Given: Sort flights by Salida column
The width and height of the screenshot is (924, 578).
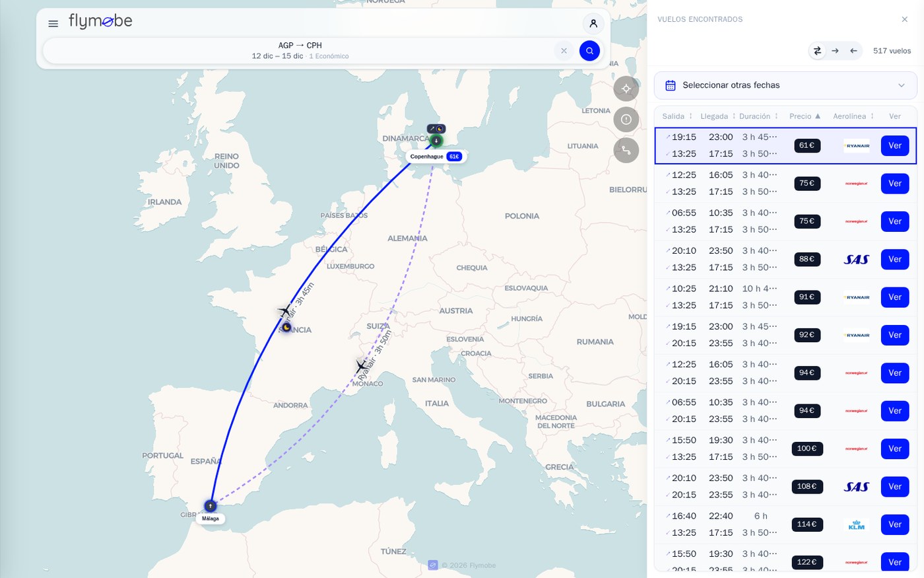Looking at the screenshot, I should coord(678,116).
